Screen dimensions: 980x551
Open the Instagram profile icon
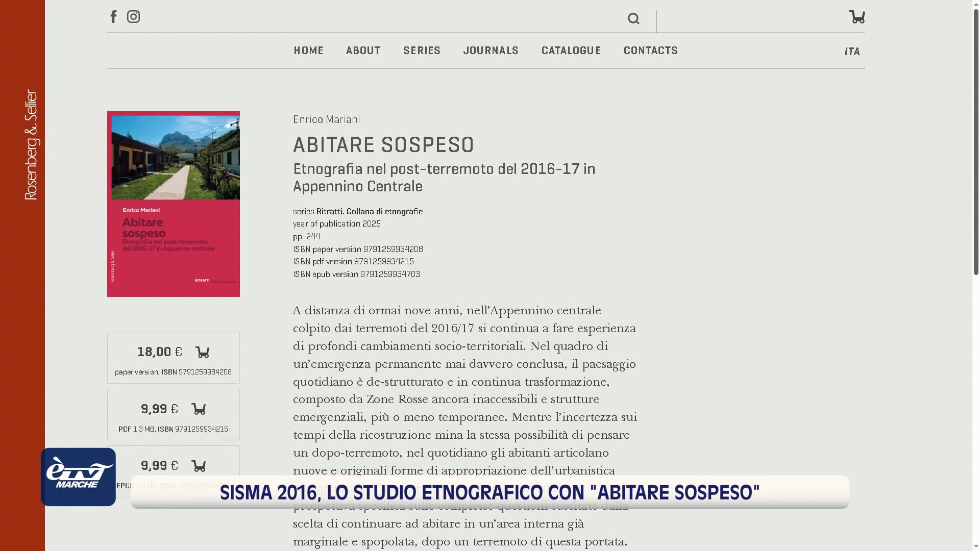pyautogui.click(x=133, y=17)
